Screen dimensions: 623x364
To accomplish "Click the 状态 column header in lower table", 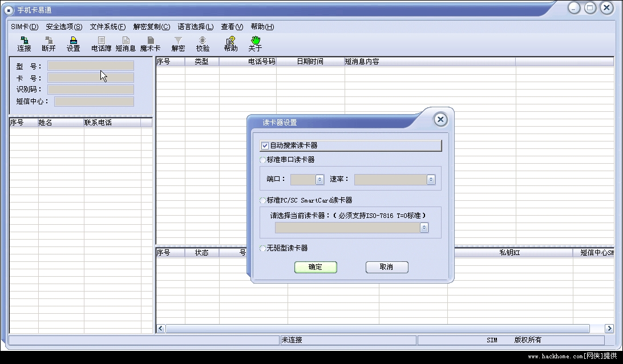I will tap(202, 253).
